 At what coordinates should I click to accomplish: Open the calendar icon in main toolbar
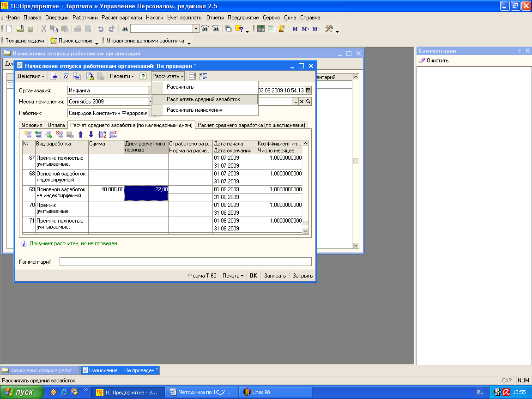tap(272, 29)
